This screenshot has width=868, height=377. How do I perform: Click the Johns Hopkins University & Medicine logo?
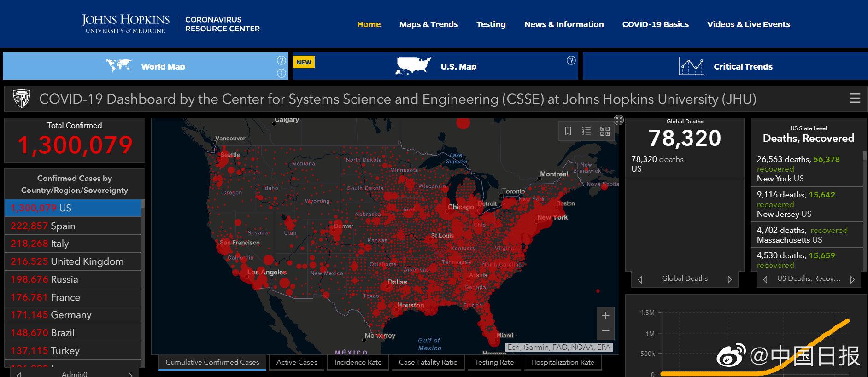125,24
